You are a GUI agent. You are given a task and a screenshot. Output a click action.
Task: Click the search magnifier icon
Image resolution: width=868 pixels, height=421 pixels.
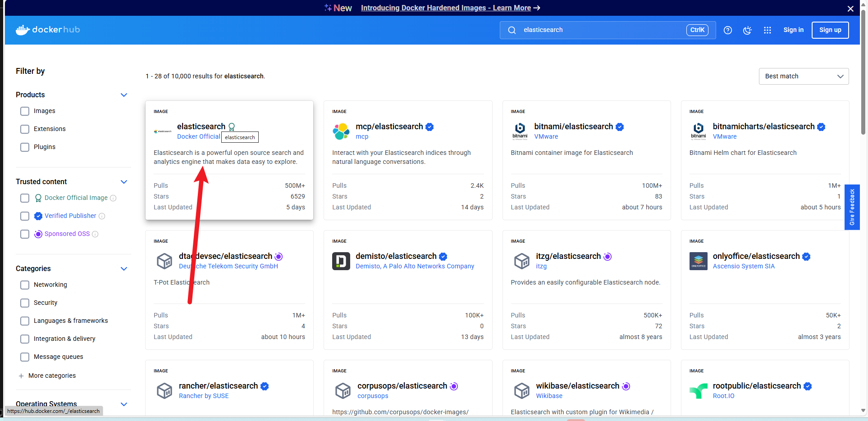(x=512, y=30)
